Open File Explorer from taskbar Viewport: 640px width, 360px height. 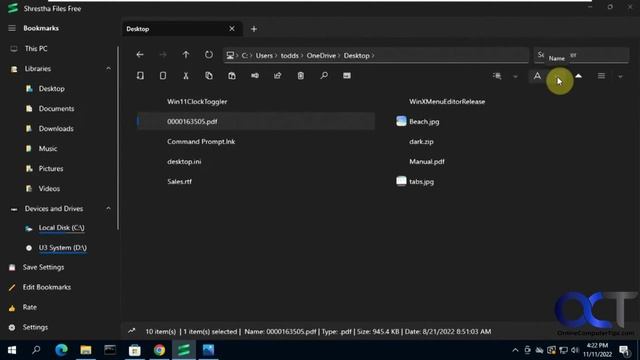click(86, 350)
